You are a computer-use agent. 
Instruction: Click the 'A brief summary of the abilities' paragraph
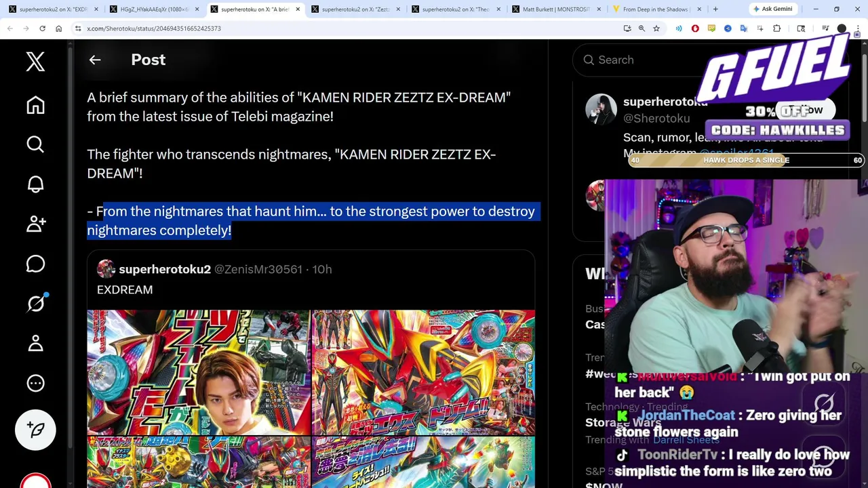[299, 106]
